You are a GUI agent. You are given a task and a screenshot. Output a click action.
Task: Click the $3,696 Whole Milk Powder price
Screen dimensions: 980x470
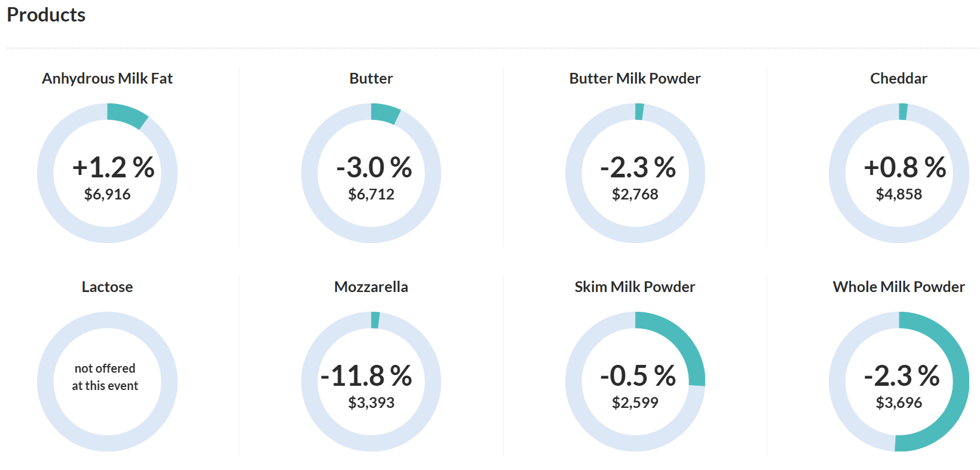point(899,403)
